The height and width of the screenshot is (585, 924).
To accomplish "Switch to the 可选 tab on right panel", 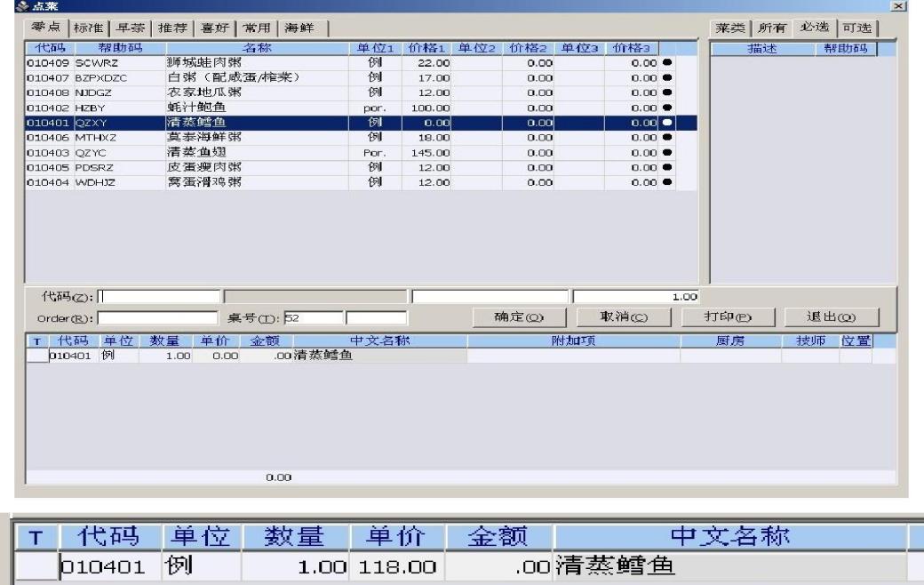I will tap(856, 28).
